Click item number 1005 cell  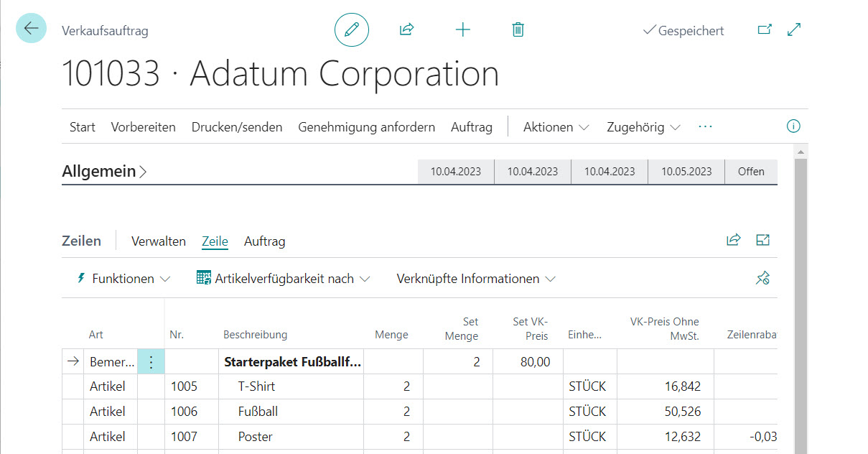coord(192,386)
